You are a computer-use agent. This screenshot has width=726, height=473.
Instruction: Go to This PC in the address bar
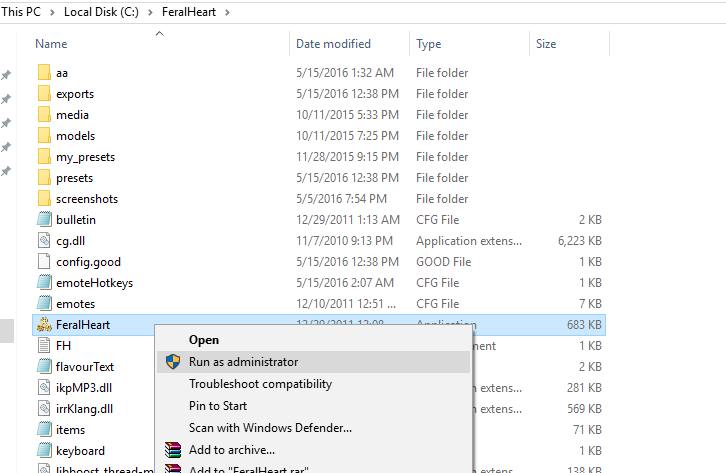[21, 12]
